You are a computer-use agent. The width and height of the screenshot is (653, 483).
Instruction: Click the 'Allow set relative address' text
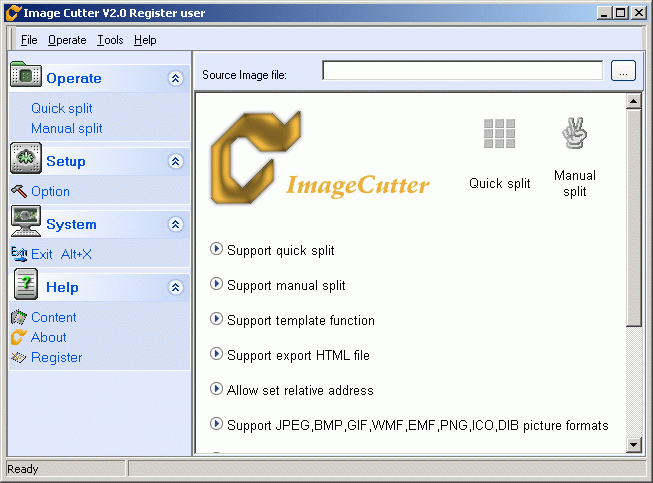(x=300, y=391)
